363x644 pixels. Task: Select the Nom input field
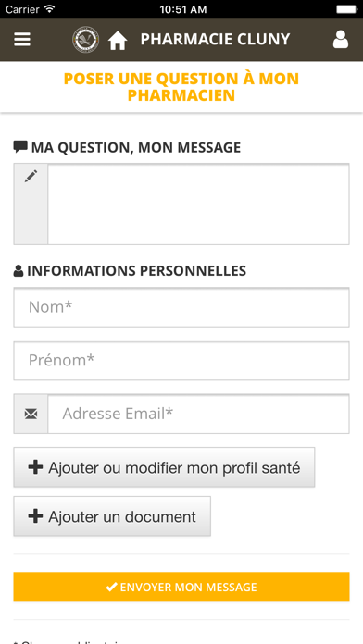click(x=181, y=307)
